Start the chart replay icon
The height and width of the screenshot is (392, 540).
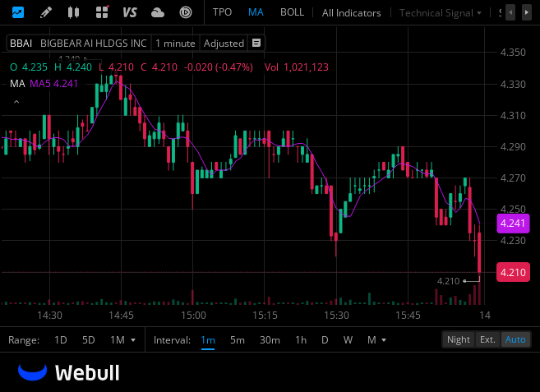186,13
